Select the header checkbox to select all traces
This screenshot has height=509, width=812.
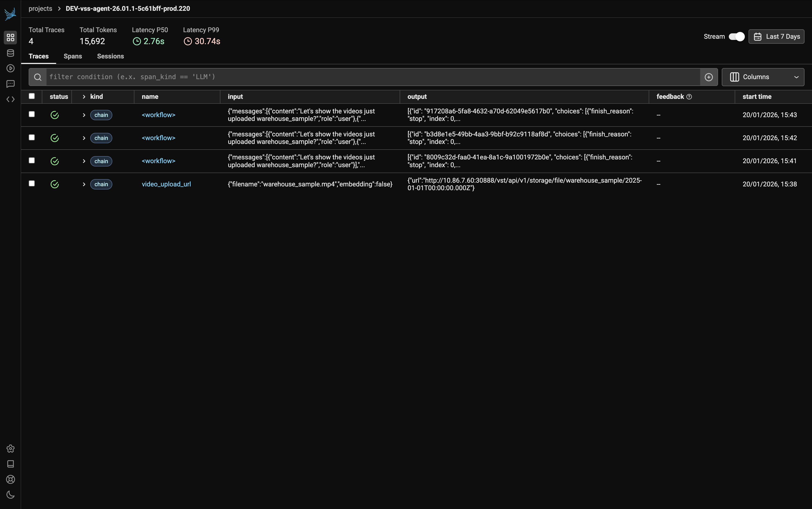(32, 96)
